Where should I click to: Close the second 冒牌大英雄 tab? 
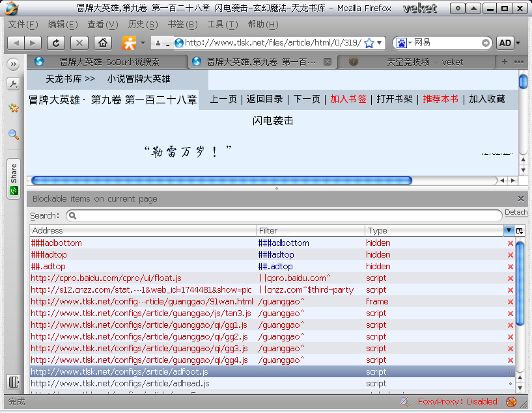click(328, 62)
